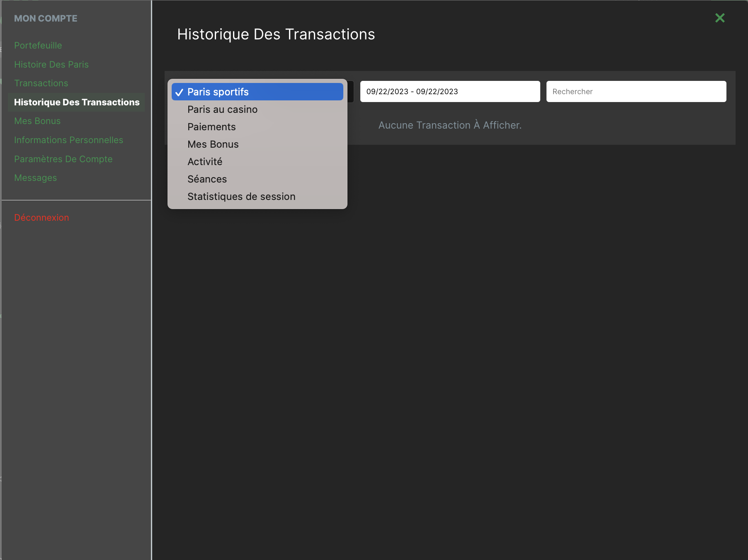
Task: Pick Mes Bonus in dropdown list
Action: click(213, 144)
